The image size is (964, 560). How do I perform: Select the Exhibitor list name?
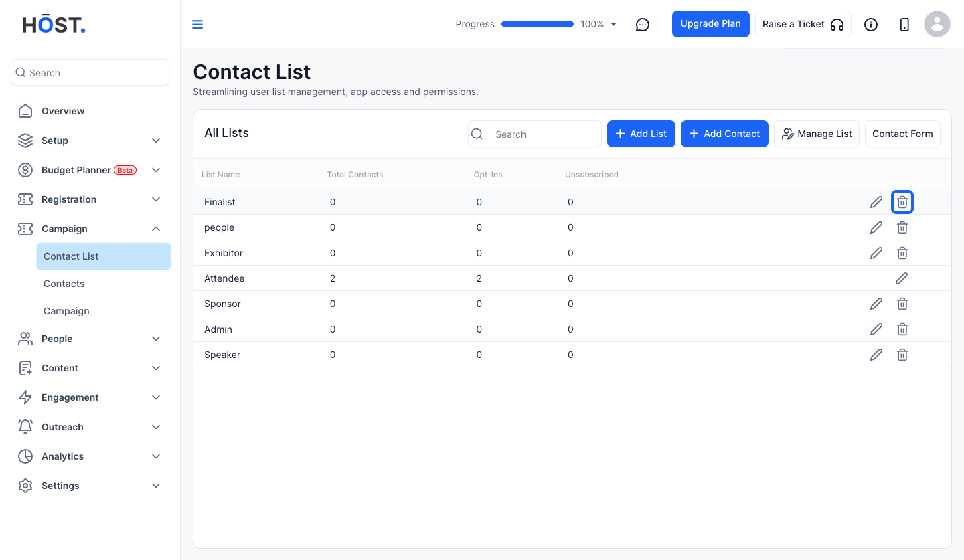click(224, 253)
